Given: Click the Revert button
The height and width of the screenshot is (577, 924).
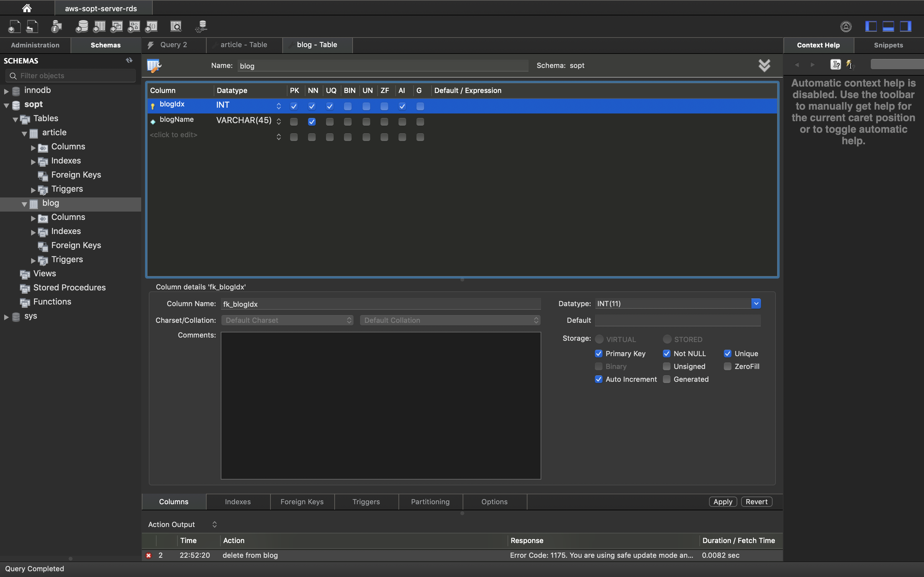Looking at the screenshot, I should pyautogui.click(x=756, y=501).
